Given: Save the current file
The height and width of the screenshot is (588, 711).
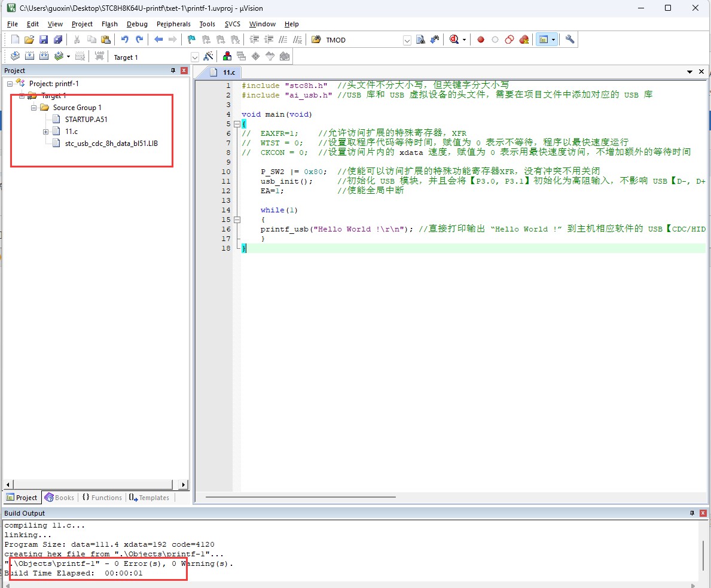Looking at the screenshot, I should point(44,39).
